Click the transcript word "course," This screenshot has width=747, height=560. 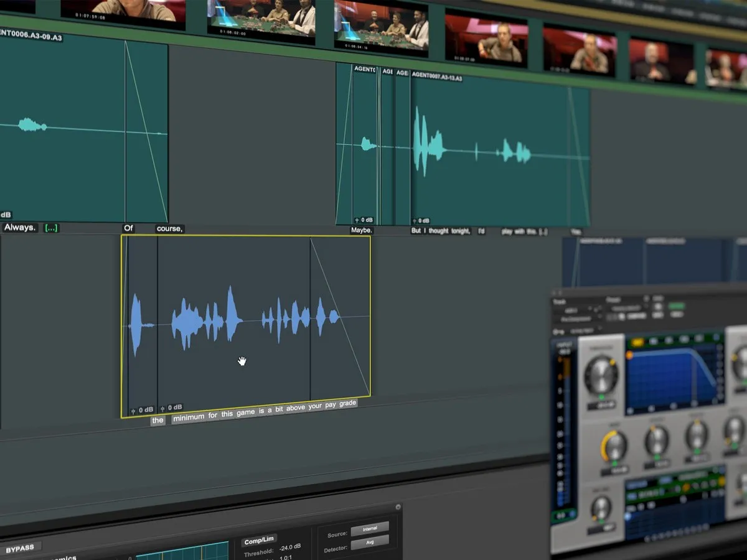170,228
